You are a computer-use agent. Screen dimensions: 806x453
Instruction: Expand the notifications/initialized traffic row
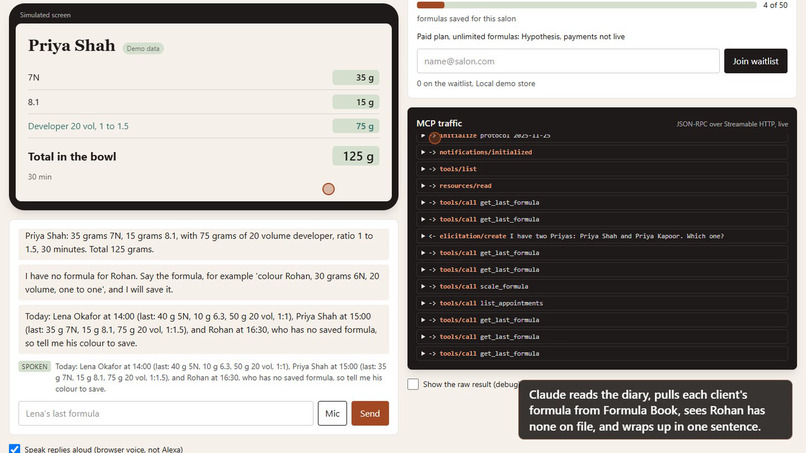602,152
